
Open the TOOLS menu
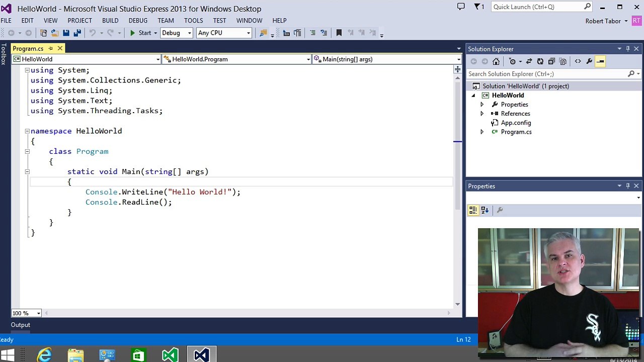pyautogui.click(x=193, y=21)
